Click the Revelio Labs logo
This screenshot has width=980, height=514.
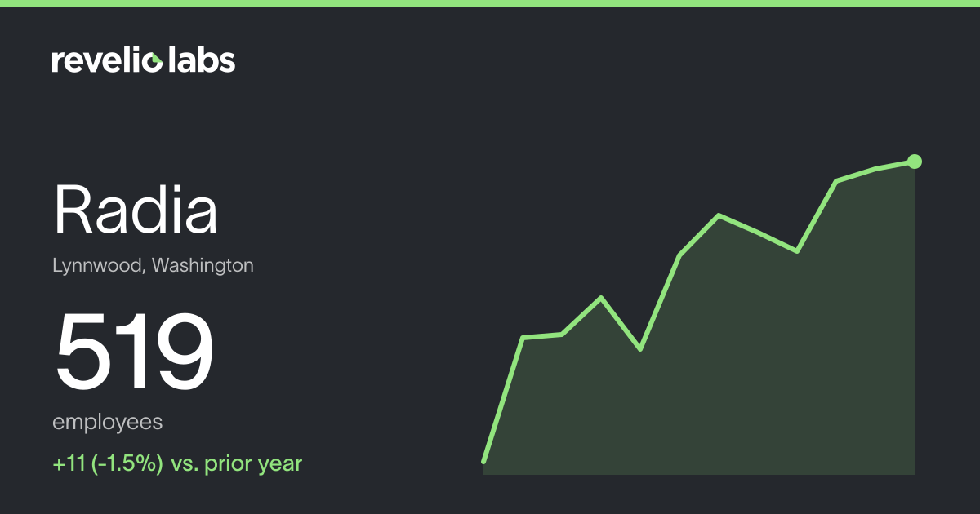tap(144, 60)
